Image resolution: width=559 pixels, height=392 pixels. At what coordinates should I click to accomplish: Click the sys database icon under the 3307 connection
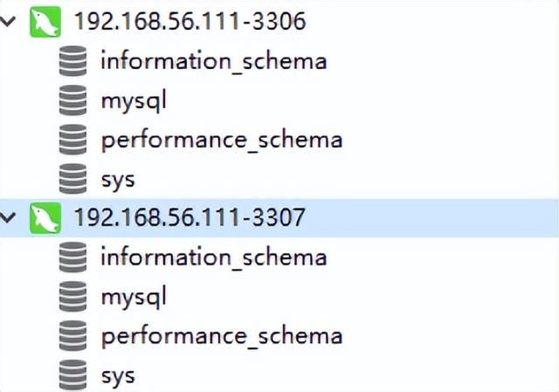[x=73, y=375]
